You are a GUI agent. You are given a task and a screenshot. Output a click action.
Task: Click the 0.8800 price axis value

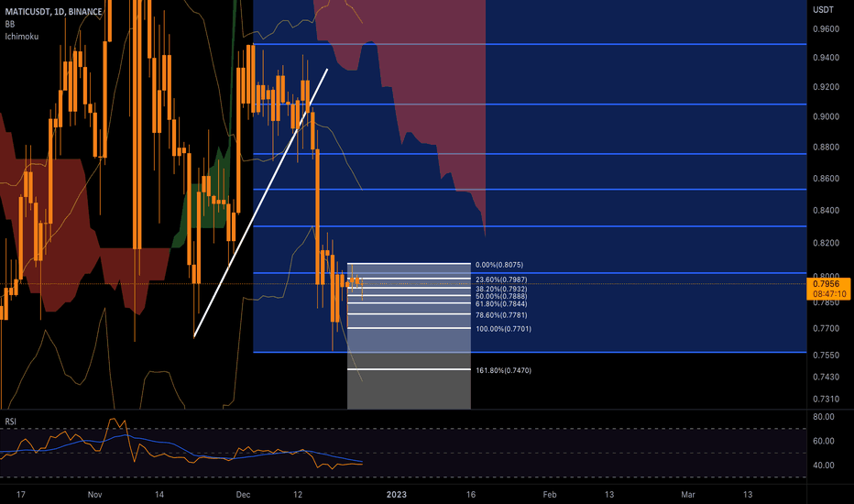coord(826,148)
